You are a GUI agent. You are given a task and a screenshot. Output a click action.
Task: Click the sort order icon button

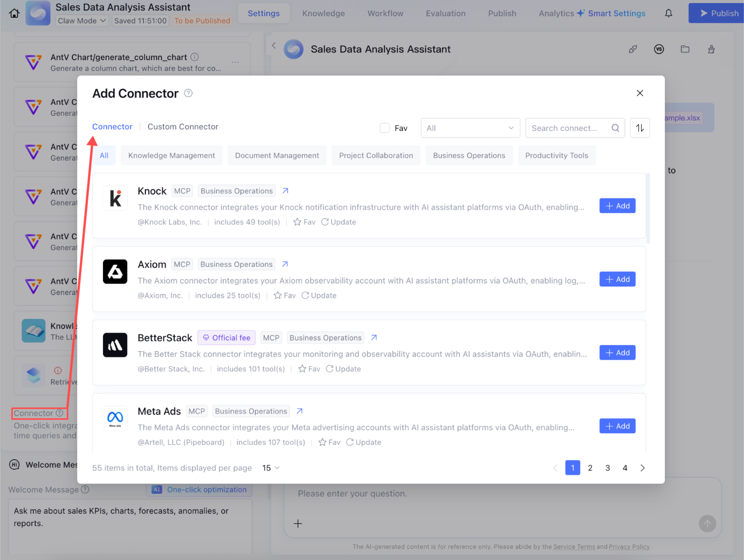(x=639, y=128)
